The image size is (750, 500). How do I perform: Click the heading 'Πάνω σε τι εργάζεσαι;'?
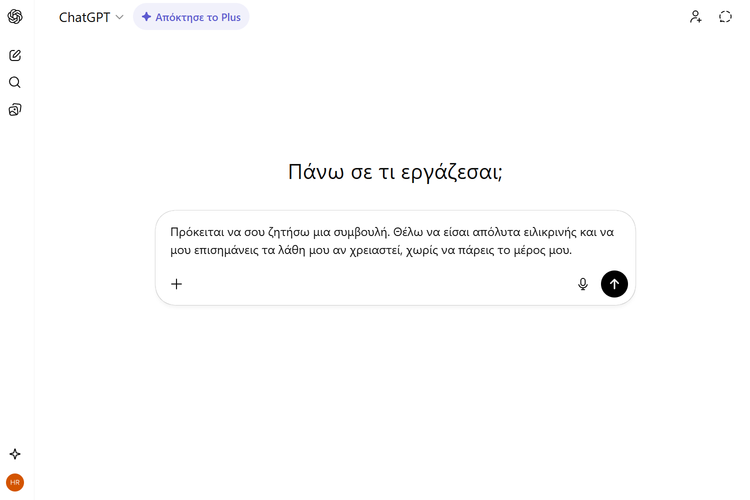pos(395,172)
